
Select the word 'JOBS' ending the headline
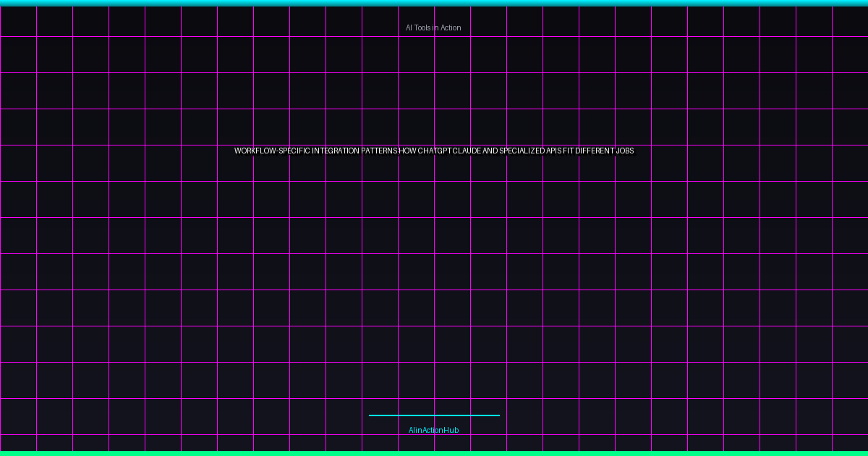point(625,151)
